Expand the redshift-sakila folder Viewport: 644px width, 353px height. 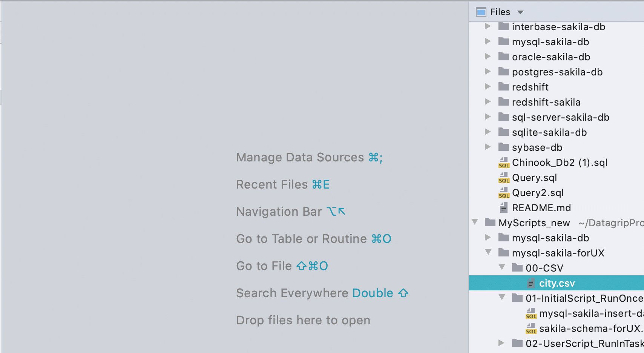pyautogui.click(x=488, y=102)
